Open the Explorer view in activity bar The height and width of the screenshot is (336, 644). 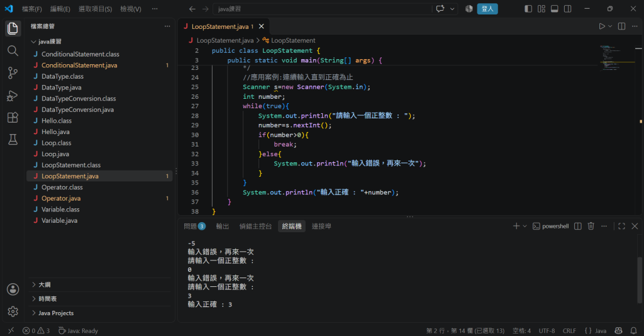13,28
